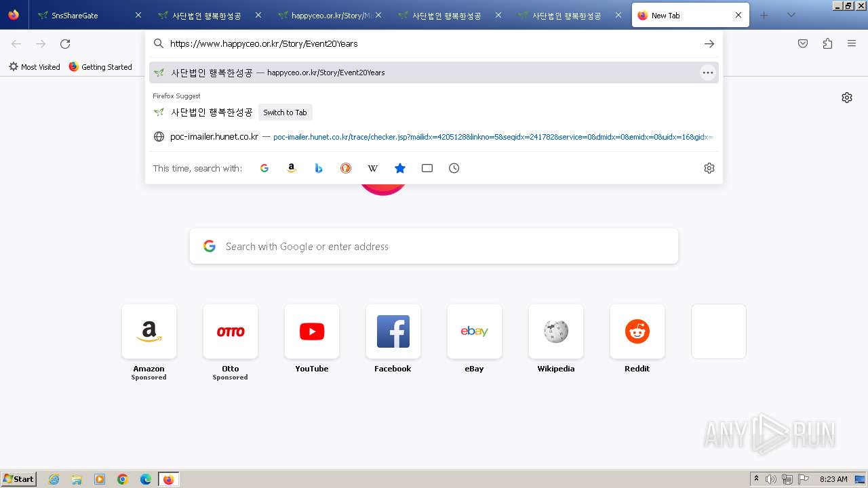
Task: Open result options three-dot menu
Action: click(x=708, y=73)
